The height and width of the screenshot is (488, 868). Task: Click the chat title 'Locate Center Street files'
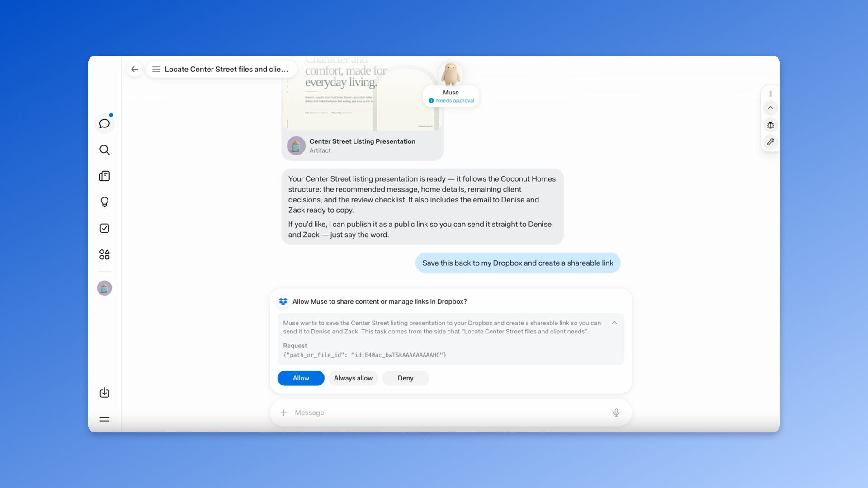[226, 69]
